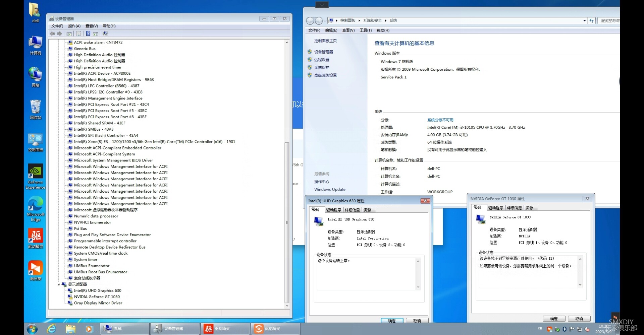Screen dimensions: 644x335
Task: Open 帮助(H) menu in Device Manager
Action: click(x=109, y=26)
